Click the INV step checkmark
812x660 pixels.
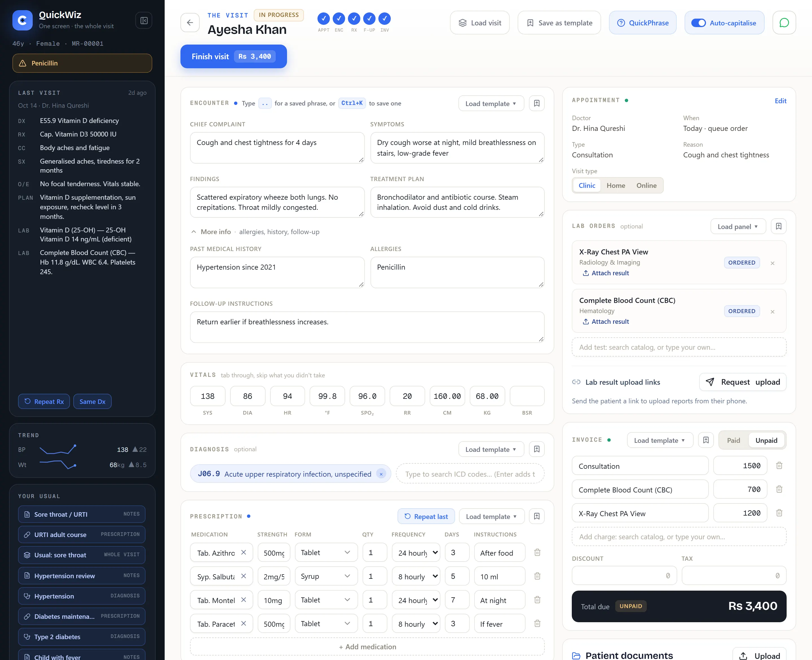[x=385, y=19]
